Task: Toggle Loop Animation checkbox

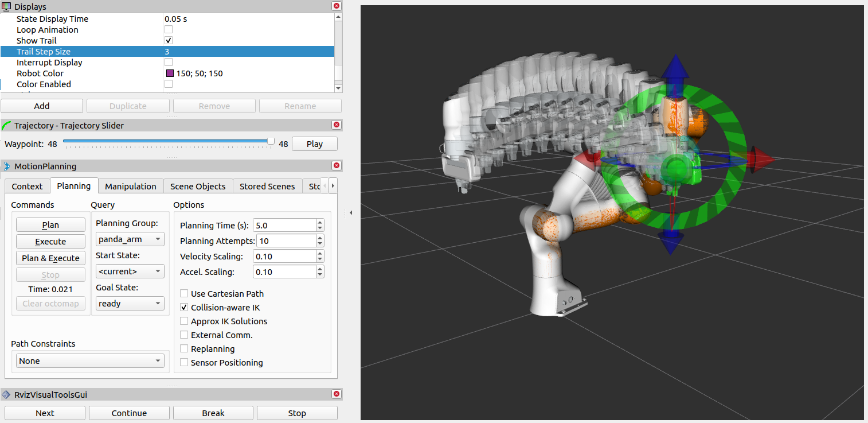Action: pos(169,30)
